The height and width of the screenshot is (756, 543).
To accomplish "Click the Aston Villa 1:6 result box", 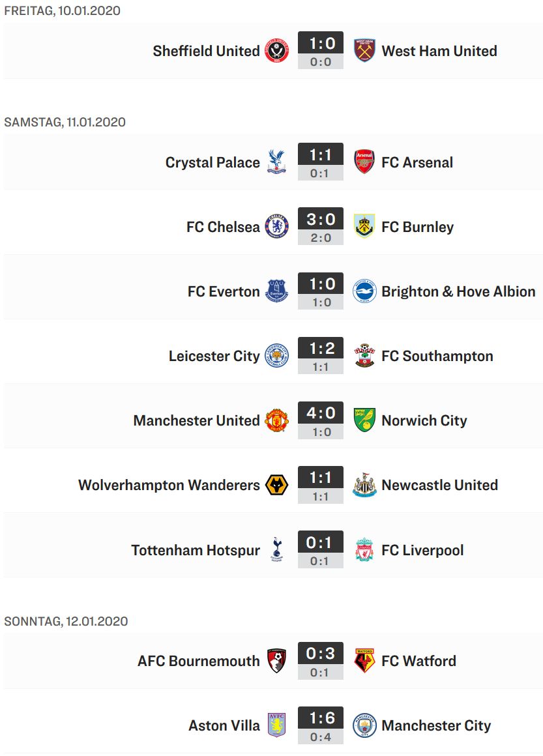I will [321, 725].
